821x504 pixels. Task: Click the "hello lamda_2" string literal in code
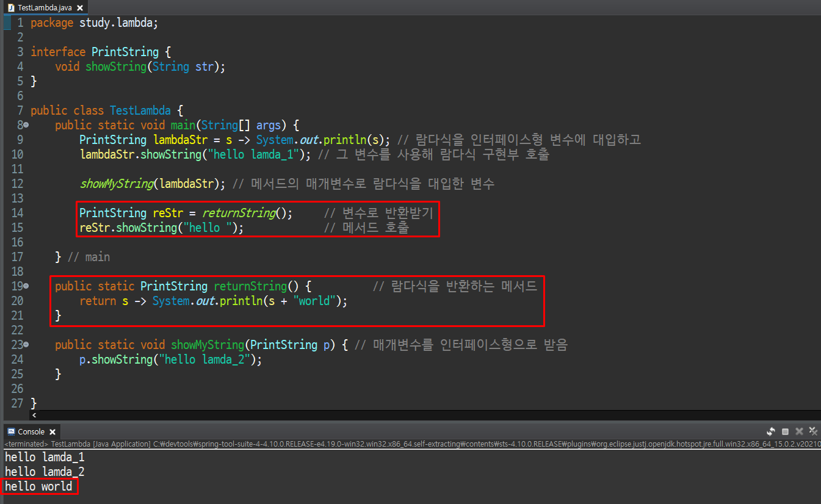pos(204,359)
